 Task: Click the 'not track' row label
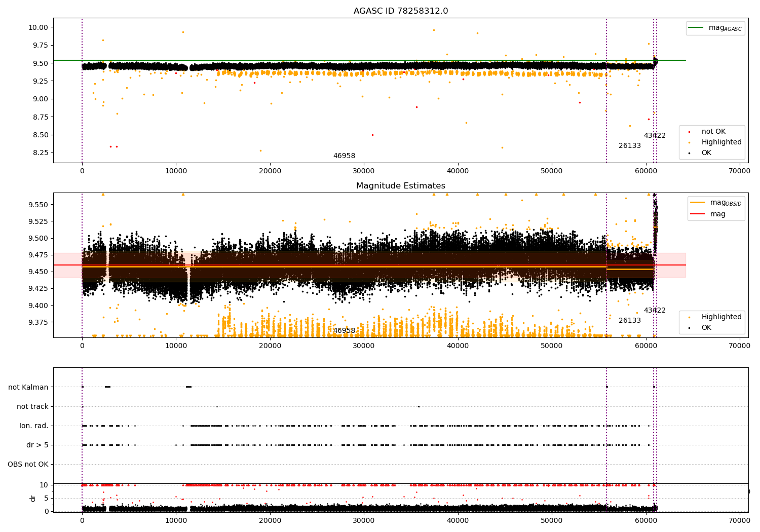click(x=32, y=406)
